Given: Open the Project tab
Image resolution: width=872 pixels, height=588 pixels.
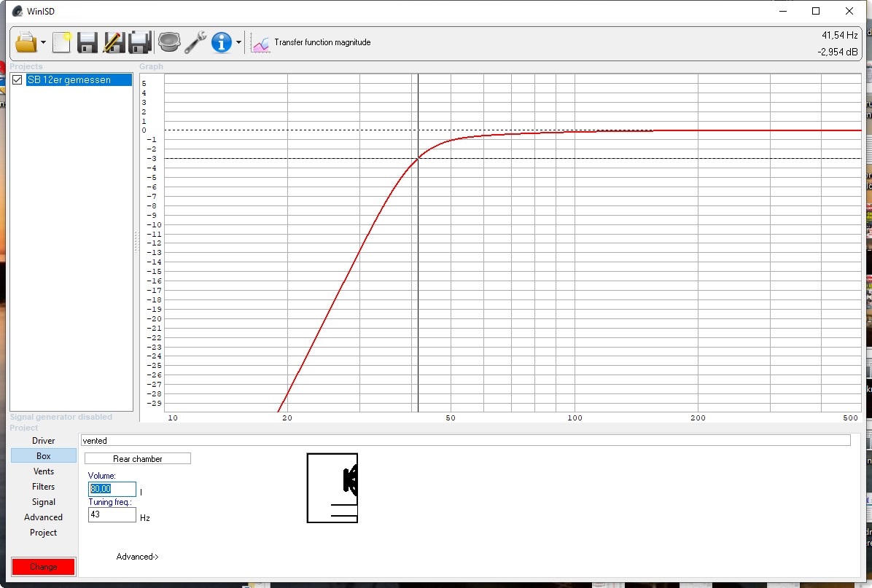Looking at the screenshot, I should [x=43, y=533].
